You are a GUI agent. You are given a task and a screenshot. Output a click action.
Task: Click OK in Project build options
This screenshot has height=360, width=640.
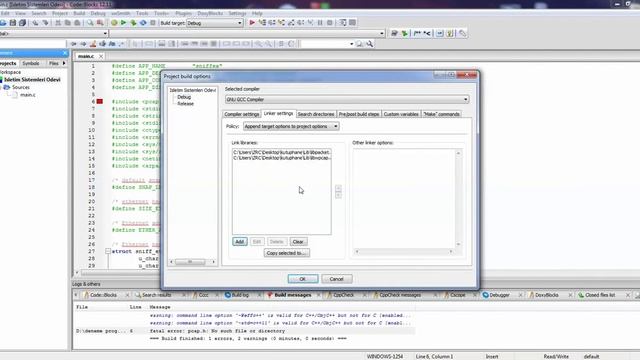302,279
